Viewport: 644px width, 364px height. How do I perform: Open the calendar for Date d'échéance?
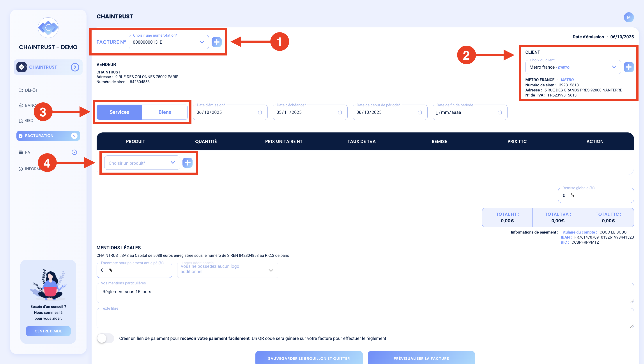(x=340, y=112)
